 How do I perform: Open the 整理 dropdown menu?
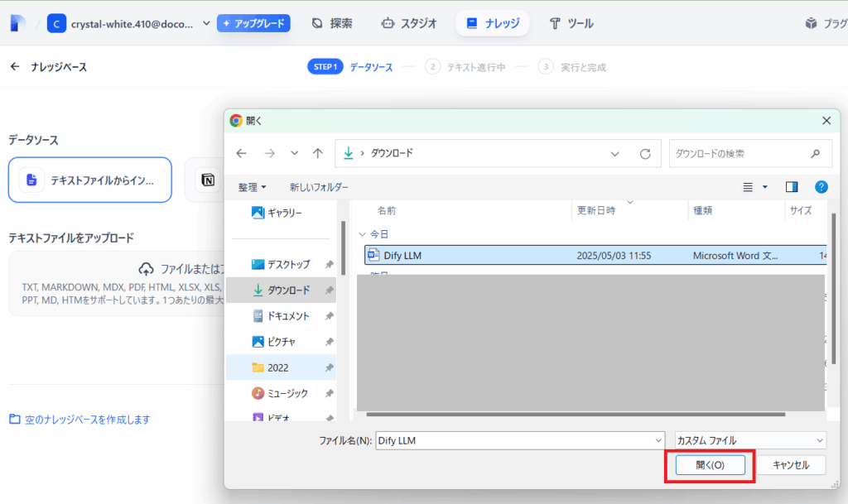click(250, 187)
